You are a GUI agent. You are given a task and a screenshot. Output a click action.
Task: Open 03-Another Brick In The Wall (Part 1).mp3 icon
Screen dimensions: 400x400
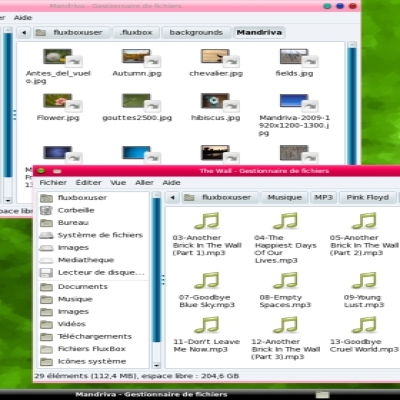pos(207,221)
